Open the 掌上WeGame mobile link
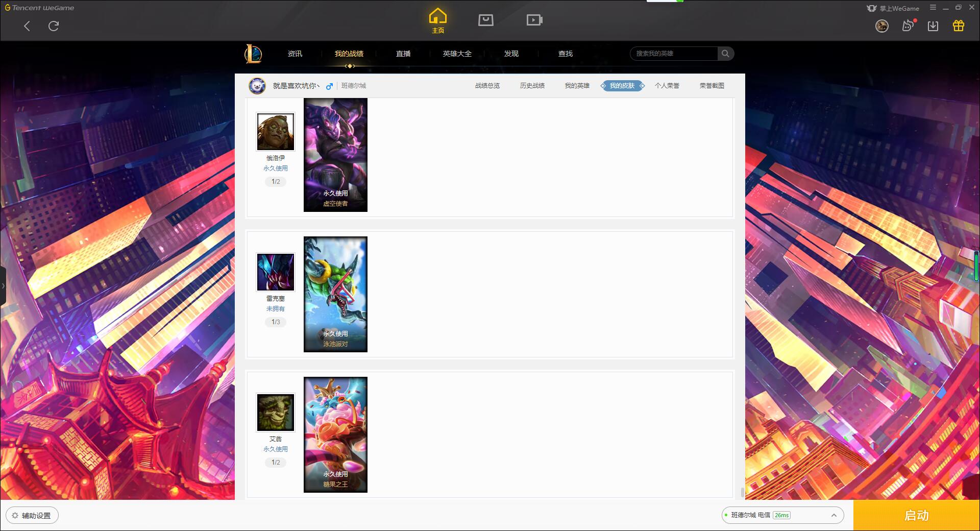Screen dimensions: 980x531 click(x=893, y=8)
